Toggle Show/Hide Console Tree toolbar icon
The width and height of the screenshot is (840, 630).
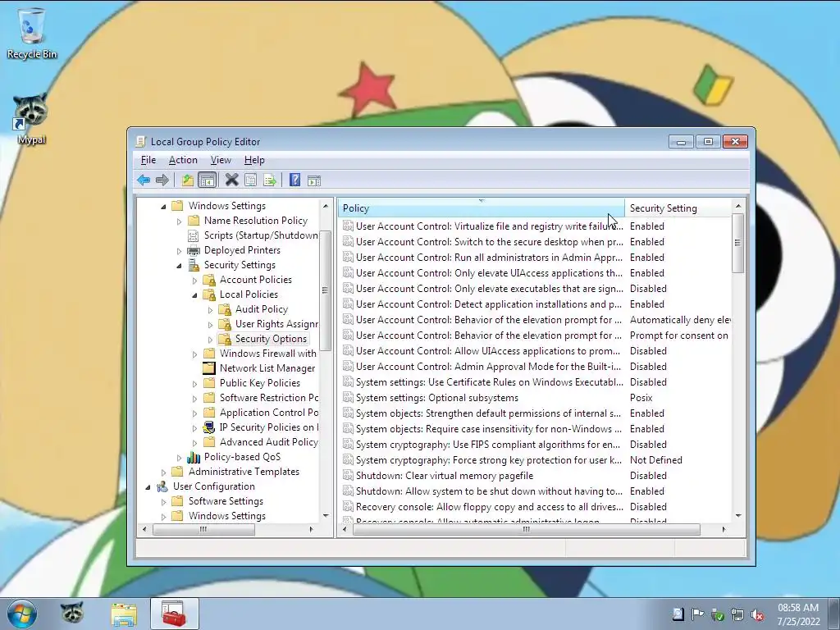[x=207, y=180]
